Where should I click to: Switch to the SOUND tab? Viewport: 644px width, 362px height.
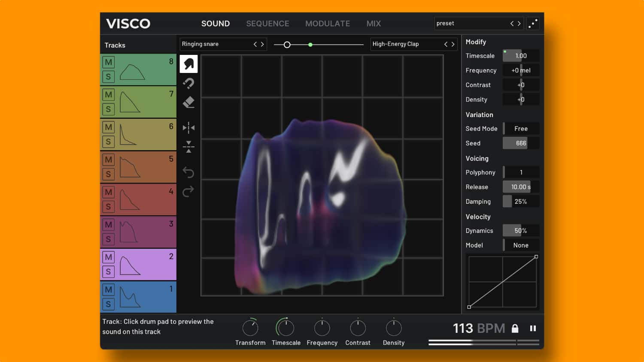[x=216, y=24]
